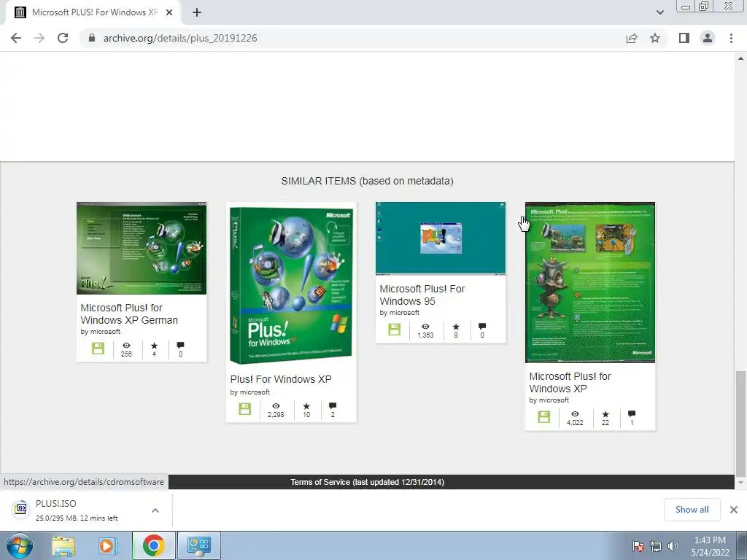The width and height of the screenshot is (747, 560).
Task: Click the favorites star showing 10
Action: [306, 406]
